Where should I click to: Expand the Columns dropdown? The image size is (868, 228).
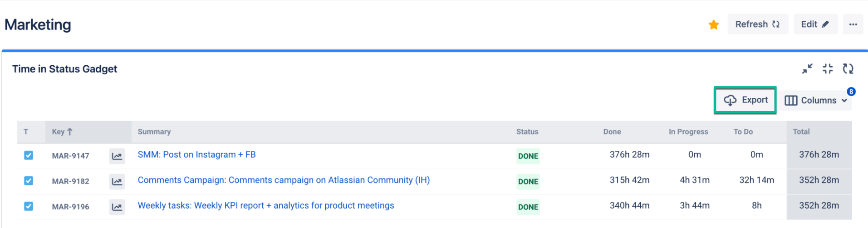click(x=816, y=100)
